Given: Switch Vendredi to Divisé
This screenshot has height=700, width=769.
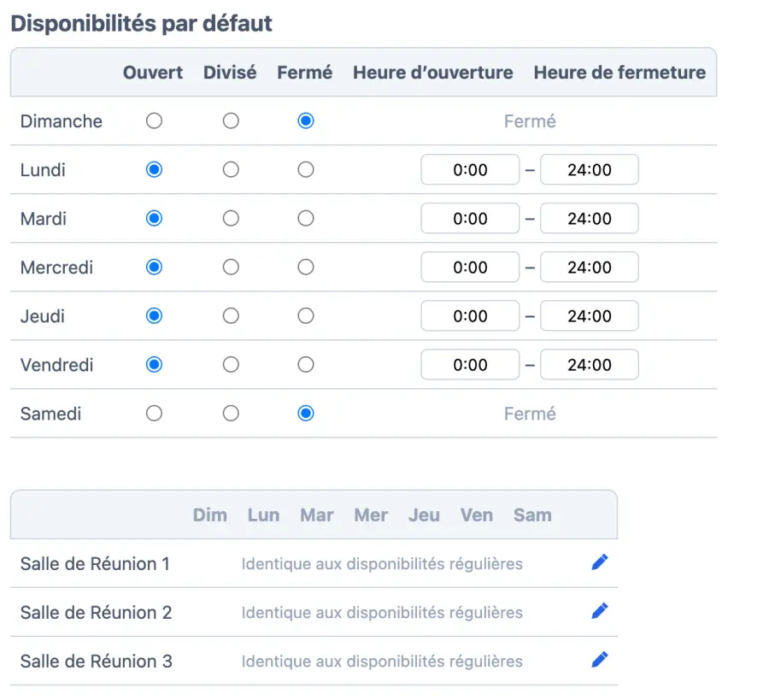Looking at the screenshot, I should point(231,365).
